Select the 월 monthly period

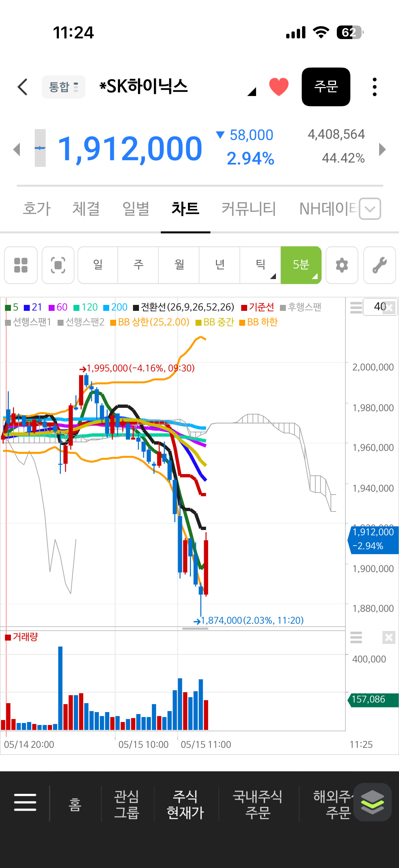[x=179, y=265]
